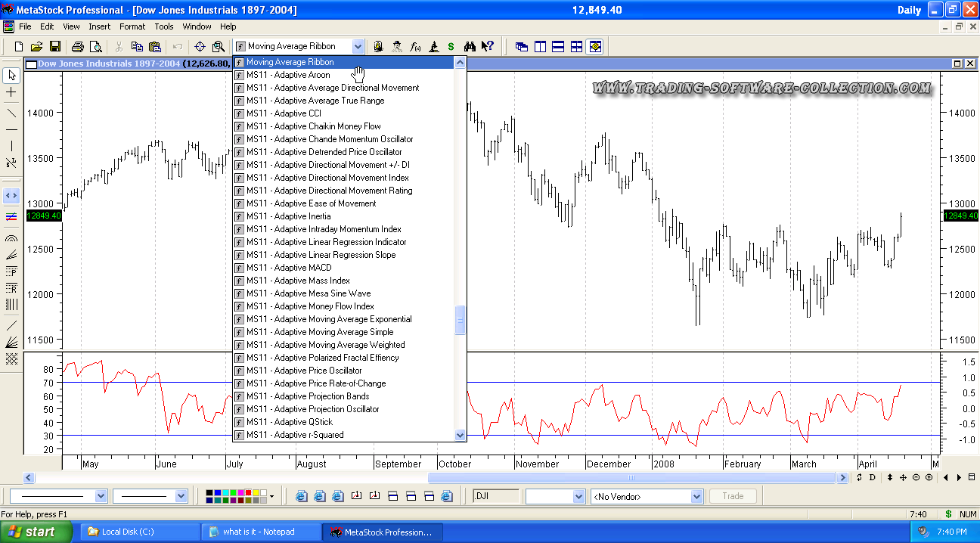Open the line style dropdown at bottom-left
The height and width of the screenshot is (543, 980).
pos(100,497)
